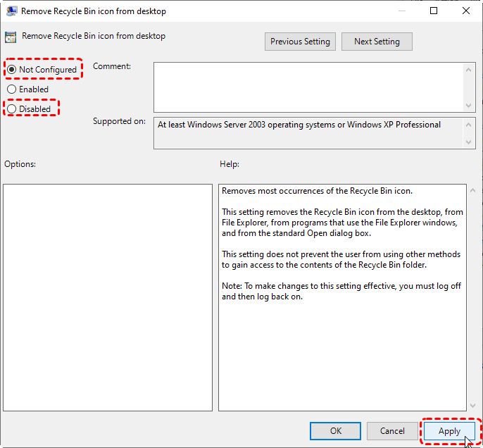Screen dimensions: 483x448
Task: Click the 'Supported on:' label
Action: (119, 121)
